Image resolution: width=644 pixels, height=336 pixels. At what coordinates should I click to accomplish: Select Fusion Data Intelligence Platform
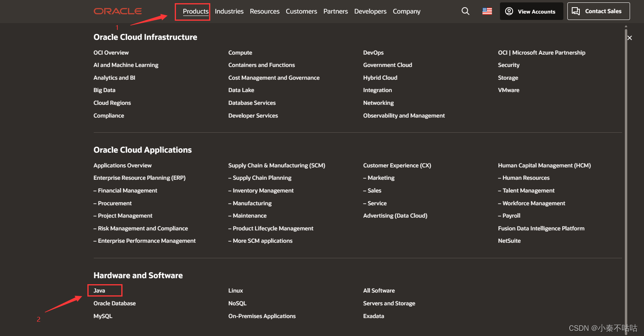coord(541,228)
